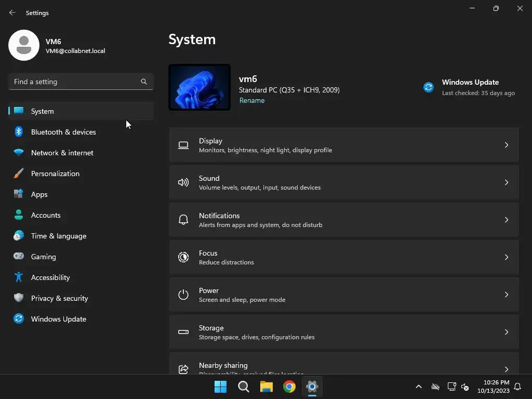Expand Power settings chevron

point(506,295)
